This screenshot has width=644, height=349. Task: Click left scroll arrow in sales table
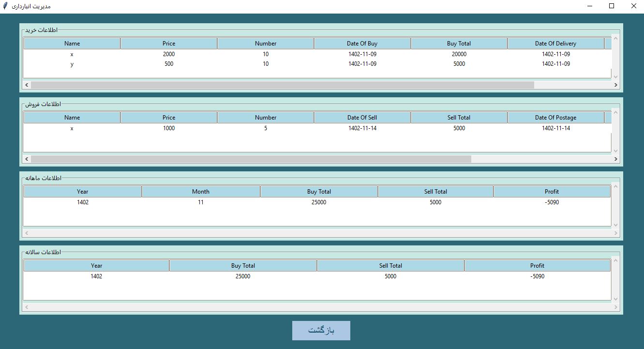tap(27, 159)
